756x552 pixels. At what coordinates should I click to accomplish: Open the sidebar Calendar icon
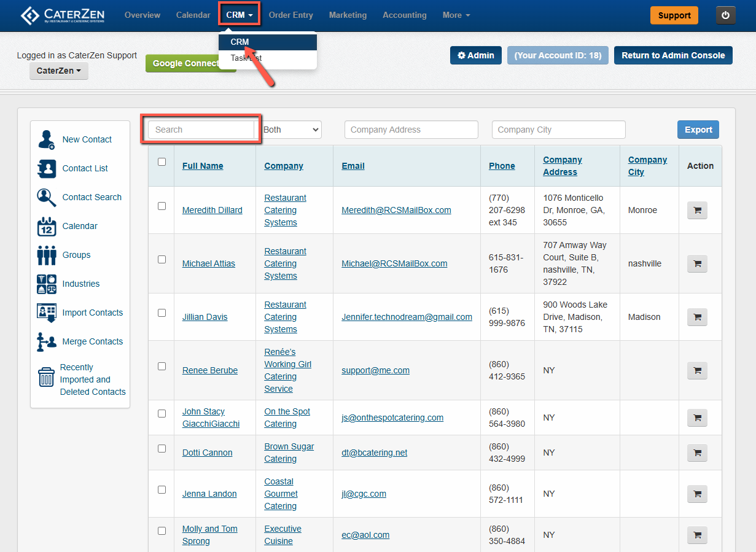click(x=47, y=226)
